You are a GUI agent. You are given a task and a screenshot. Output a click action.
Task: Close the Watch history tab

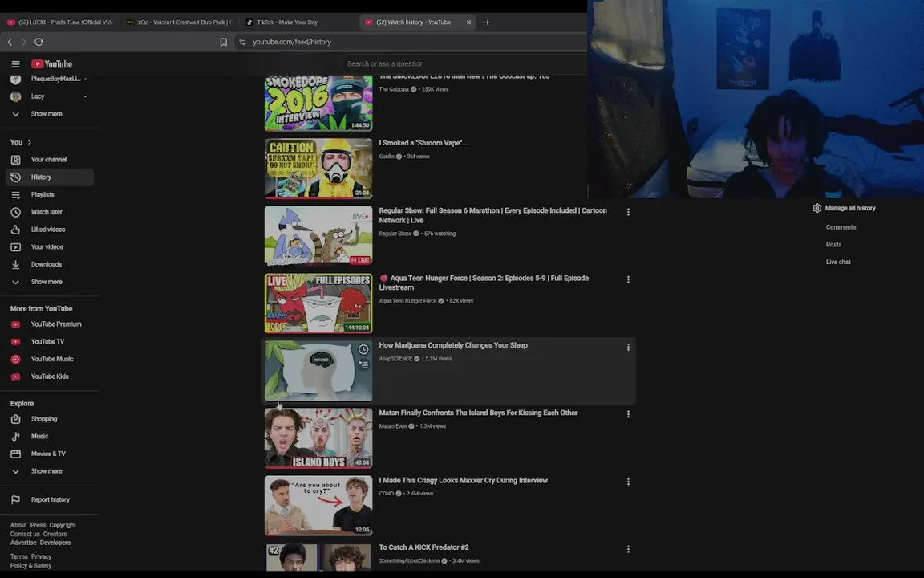(x=468, y=22)
